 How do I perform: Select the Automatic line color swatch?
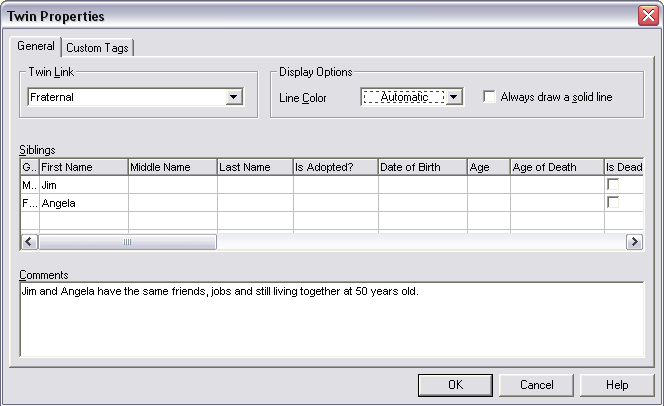[404, 97]
